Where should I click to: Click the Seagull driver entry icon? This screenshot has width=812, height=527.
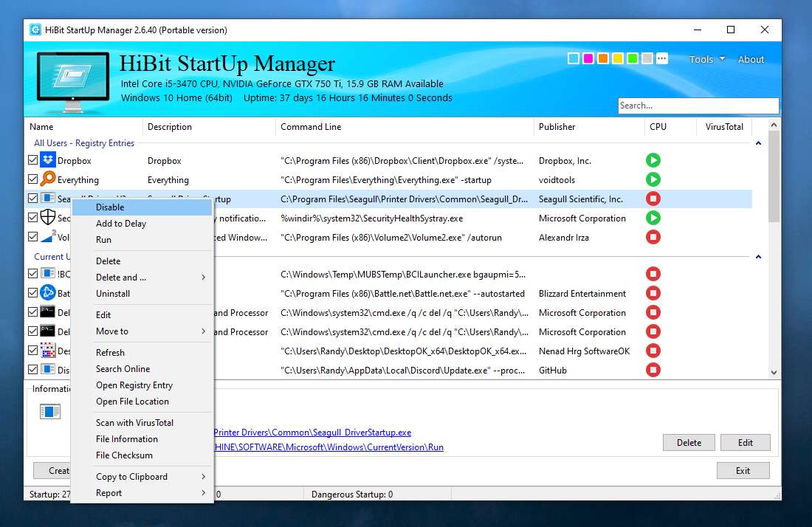coord(48,199)
